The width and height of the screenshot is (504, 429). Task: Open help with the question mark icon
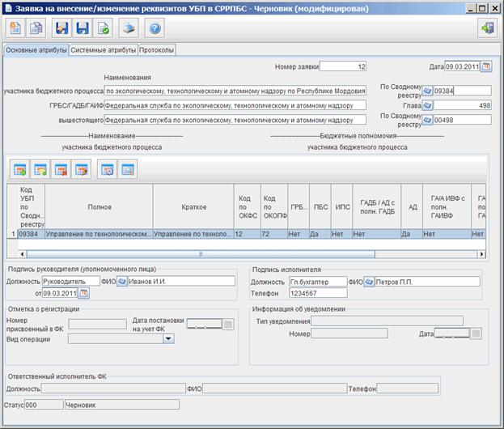tap(155, 28)
